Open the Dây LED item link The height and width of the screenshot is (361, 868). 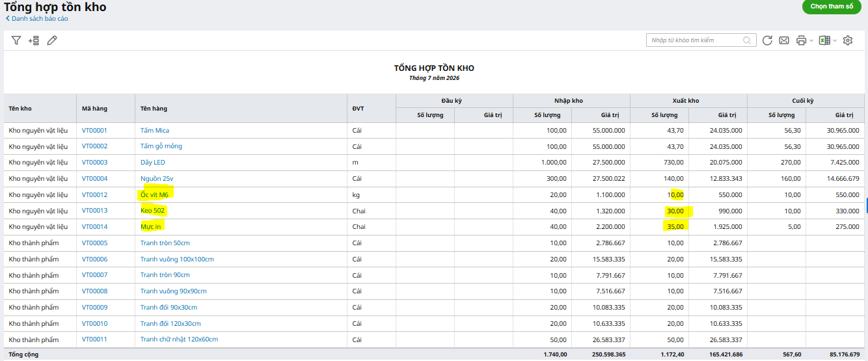coord(153,163)
